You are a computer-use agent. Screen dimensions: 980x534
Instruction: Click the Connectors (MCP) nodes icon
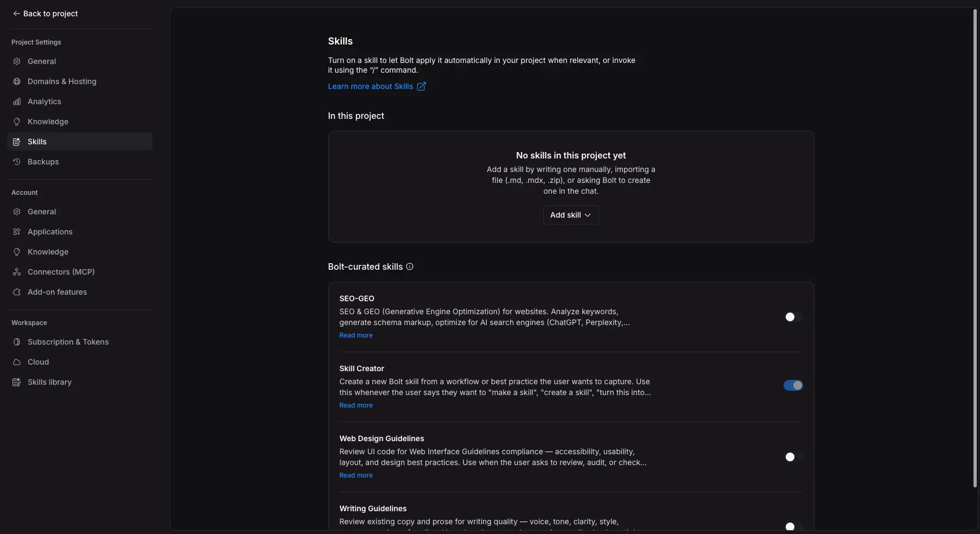click(x=17, y=272)
